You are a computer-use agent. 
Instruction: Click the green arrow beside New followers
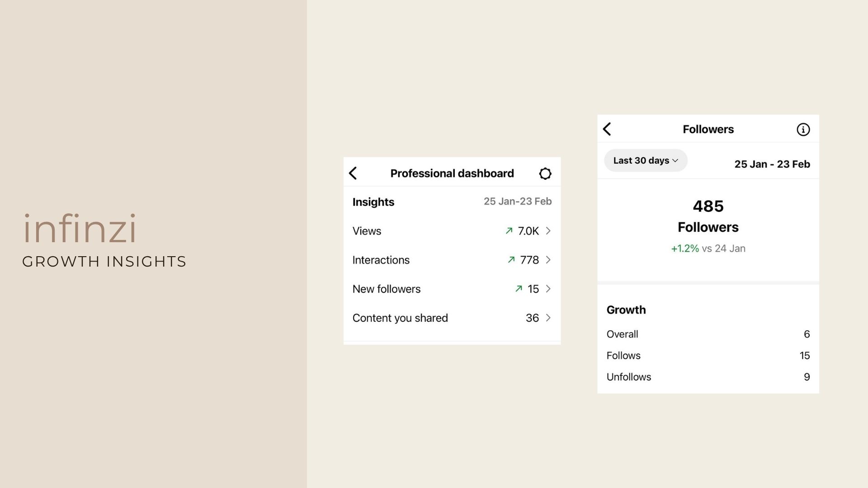click(519, 289)
